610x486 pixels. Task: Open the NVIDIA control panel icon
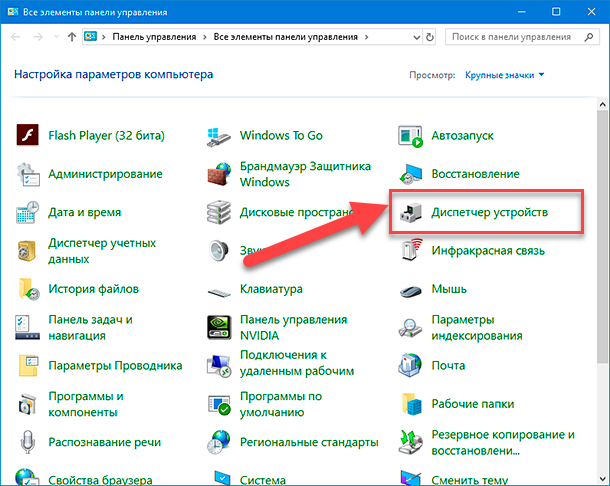click(x=219, y=327)
